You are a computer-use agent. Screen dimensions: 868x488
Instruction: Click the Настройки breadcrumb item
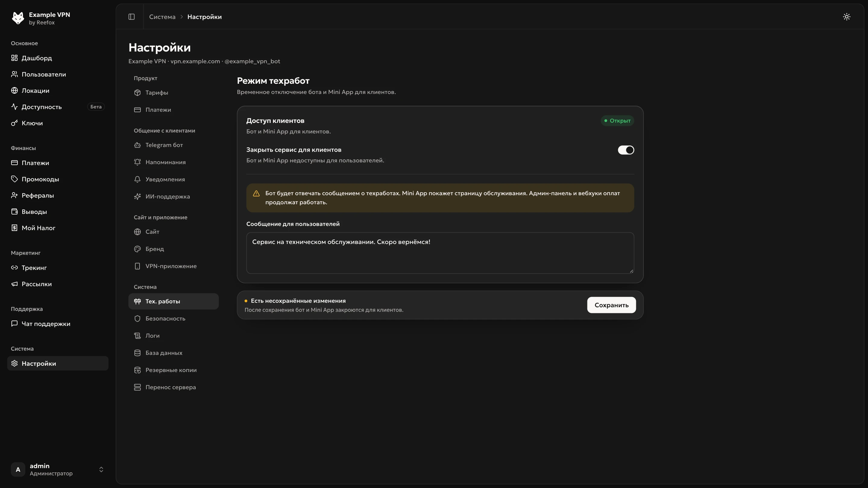click(x=204, y=17)
